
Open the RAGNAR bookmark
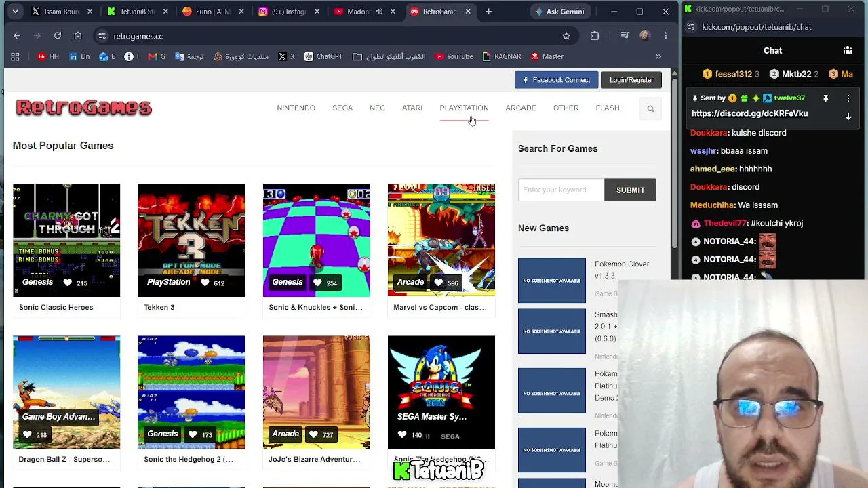click(502, 56)
